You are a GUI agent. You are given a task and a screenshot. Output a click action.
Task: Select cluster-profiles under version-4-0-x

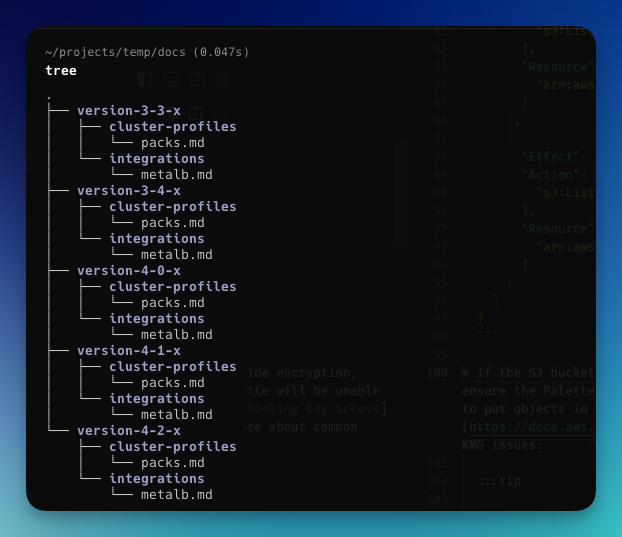173,287
